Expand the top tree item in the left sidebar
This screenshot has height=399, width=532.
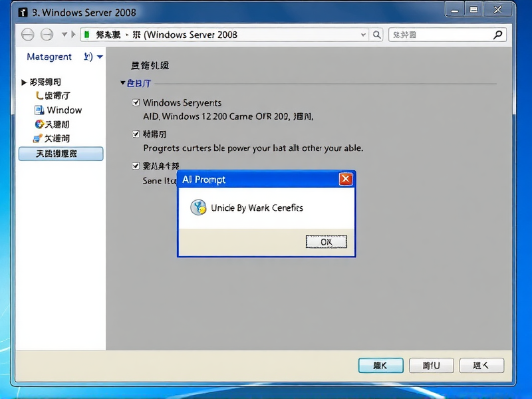coord(23,82)
